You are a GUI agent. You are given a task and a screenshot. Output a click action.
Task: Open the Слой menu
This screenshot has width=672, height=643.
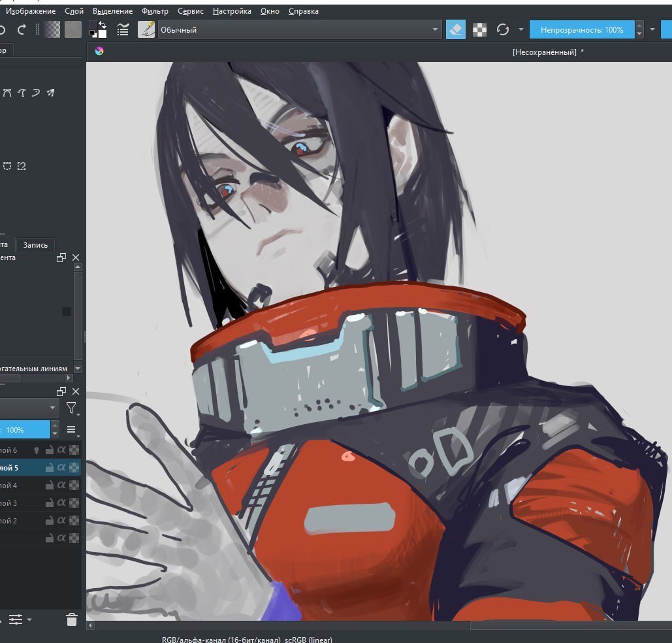[74, 10]
